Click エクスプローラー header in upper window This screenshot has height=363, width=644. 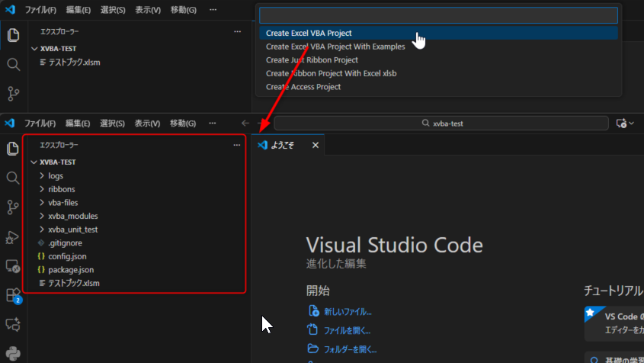coord(59,32)
